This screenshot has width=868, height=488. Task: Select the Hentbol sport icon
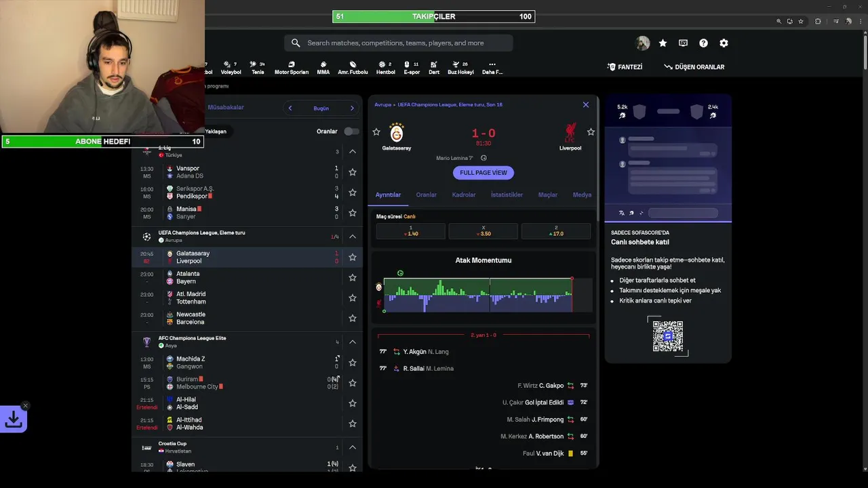point(385,68)
